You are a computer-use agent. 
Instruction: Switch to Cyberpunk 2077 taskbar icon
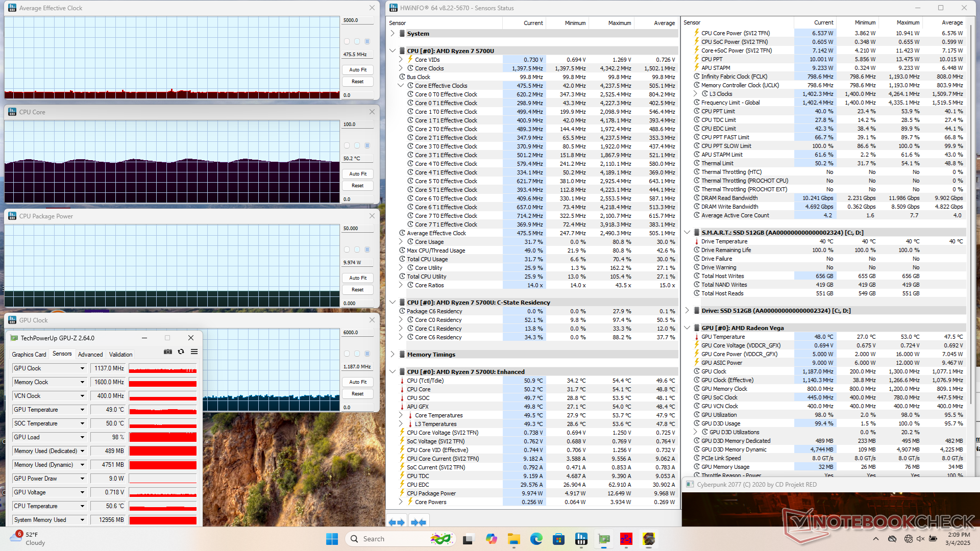click(649, 539)
